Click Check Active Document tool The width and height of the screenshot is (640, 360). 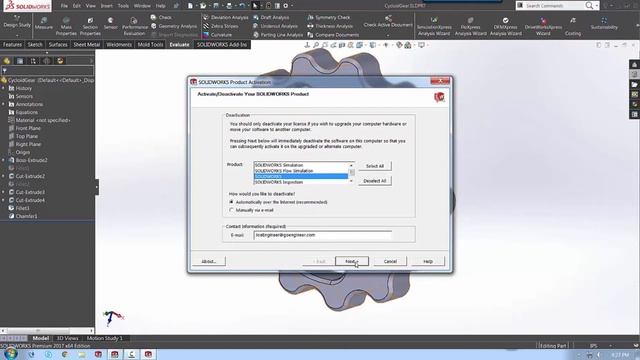click(388, 21)
